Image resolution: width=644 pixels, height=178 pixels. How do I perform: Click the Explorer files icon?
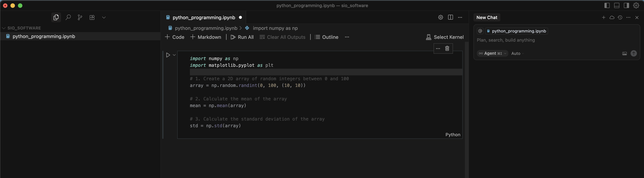pyautogui.click(x=56, y=17)
